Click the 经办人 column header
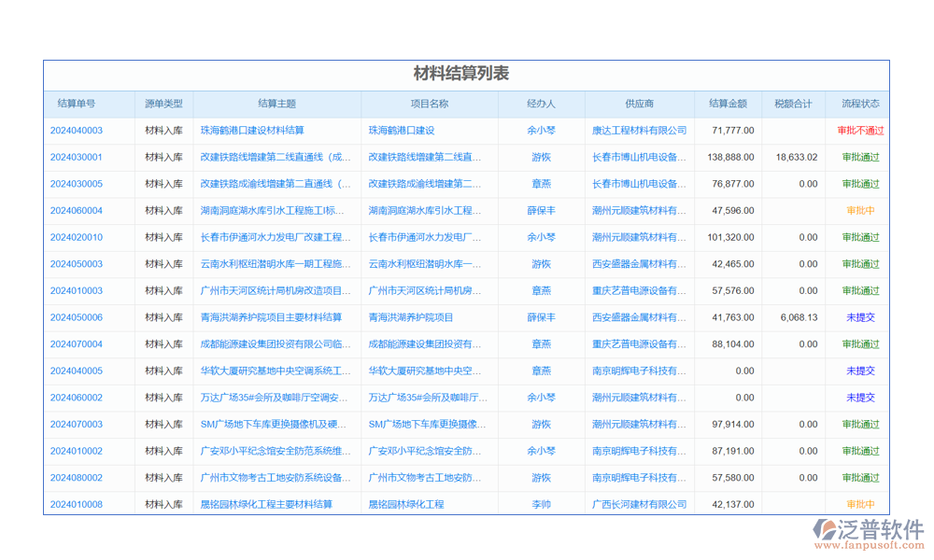The height and width of the screenshot is (560, 934). click(x=541, y=104)
